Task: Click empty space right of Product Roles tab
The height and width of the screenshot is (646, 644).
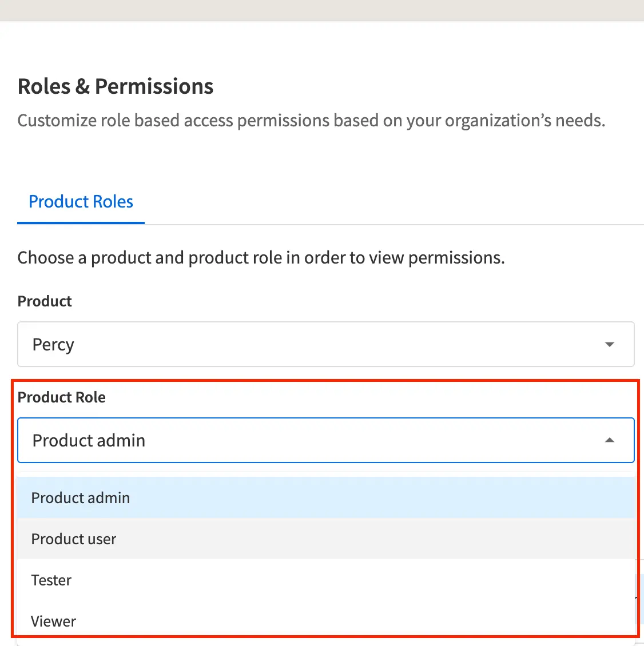Action: coord(389,202)
